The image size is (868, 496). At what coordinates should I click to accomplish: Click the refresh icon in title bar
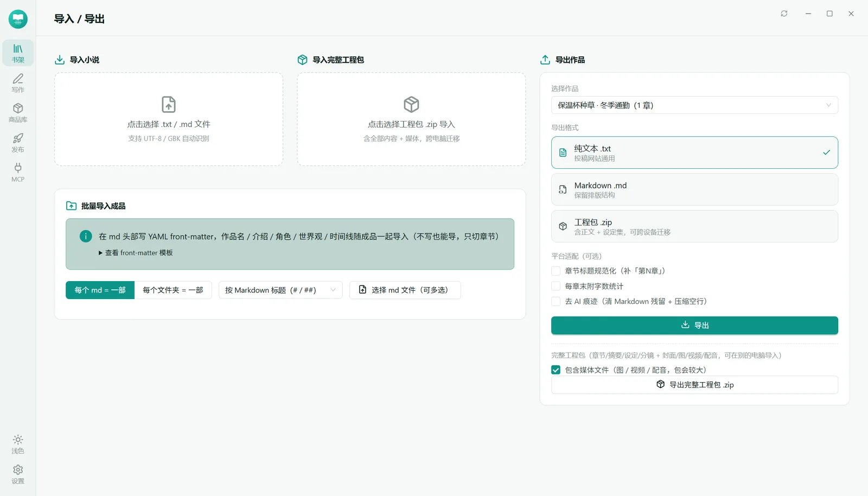(784, 14)
